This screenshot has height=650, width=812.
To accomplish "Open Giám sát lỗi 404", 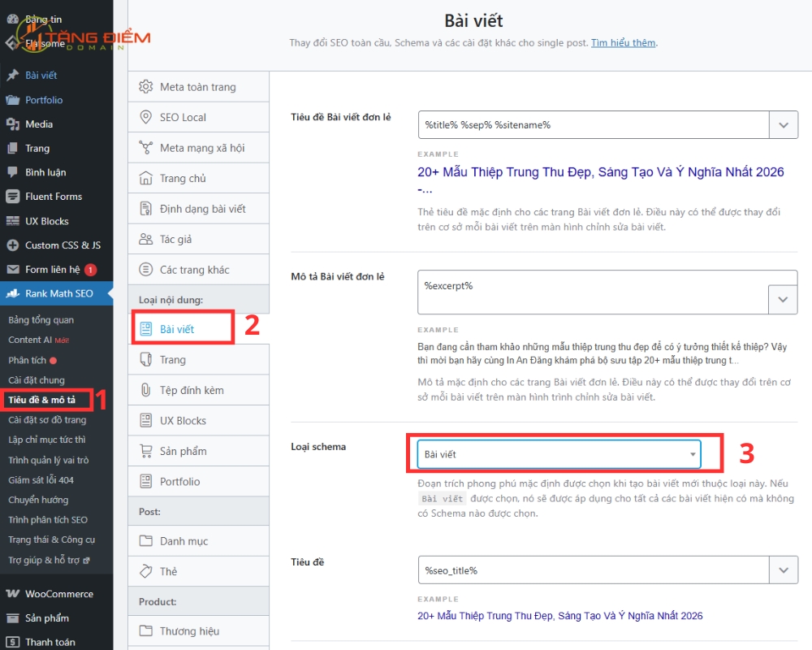I will coord(41,480).
